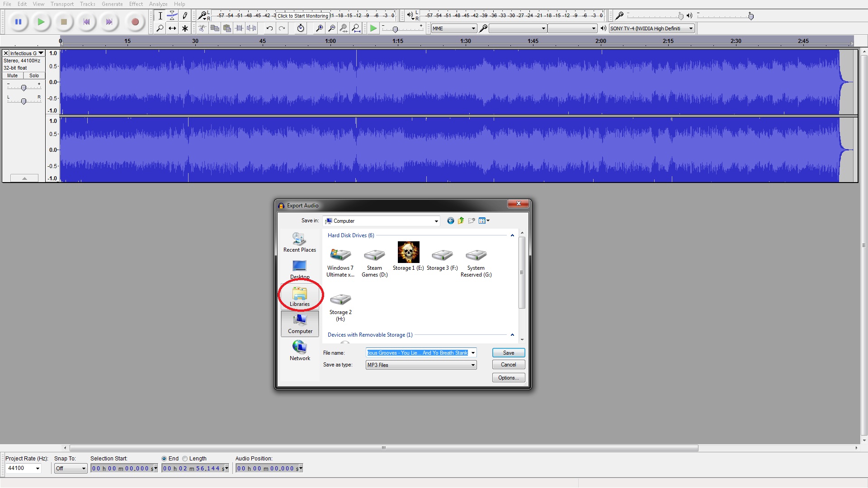Click the Options... button
This screenshot has width=868, height=488.
508,378
